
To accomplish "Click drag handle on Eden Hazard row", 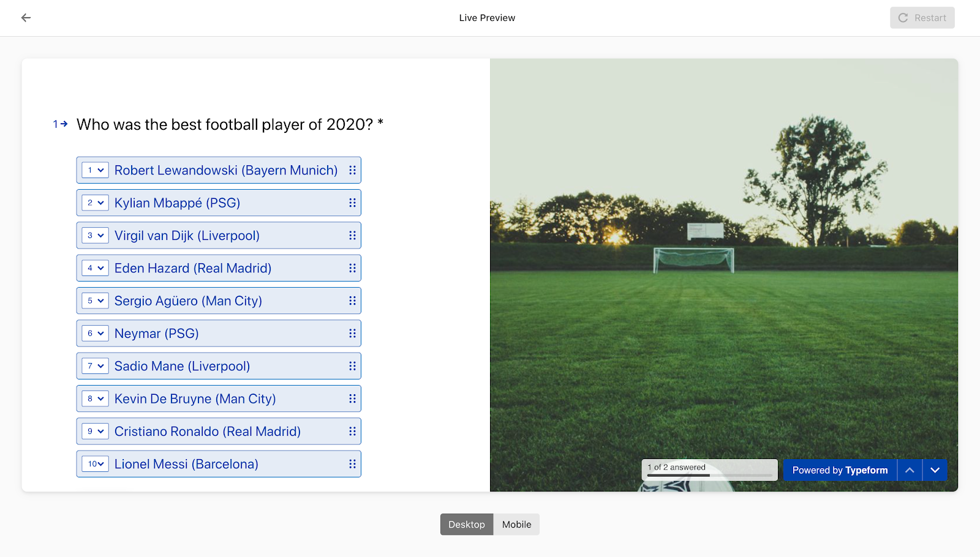I will [352, 268].
